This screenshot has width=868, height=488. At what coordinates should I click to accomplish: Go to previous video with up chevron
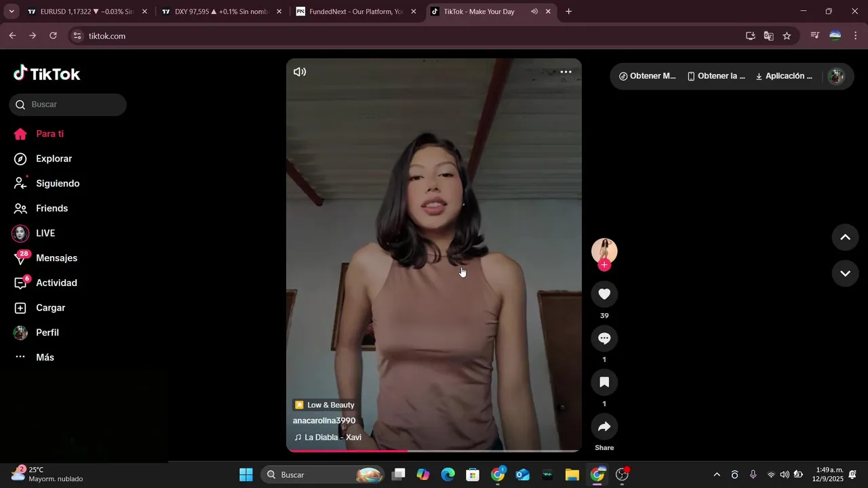[845, 237]
